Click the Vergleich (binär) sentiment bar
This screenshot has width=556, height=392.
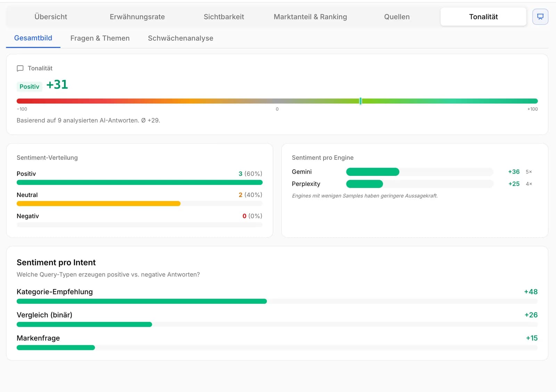(84, 325)
